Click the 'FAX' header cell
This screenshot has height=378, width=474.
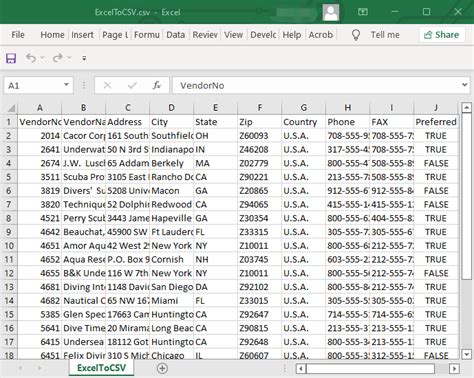392,122
